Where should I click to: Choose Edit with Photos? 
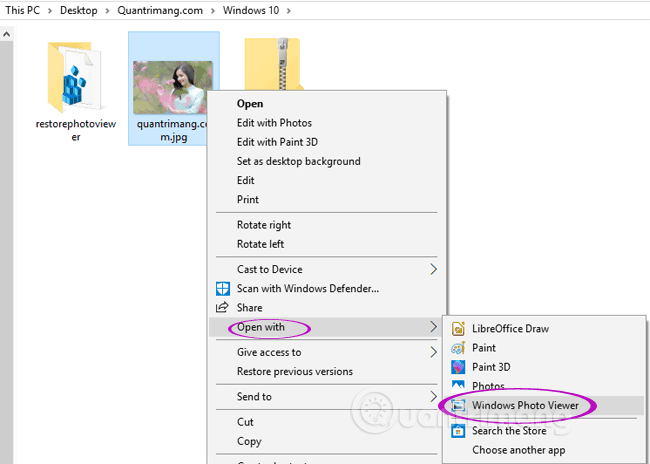pos(327,123)
